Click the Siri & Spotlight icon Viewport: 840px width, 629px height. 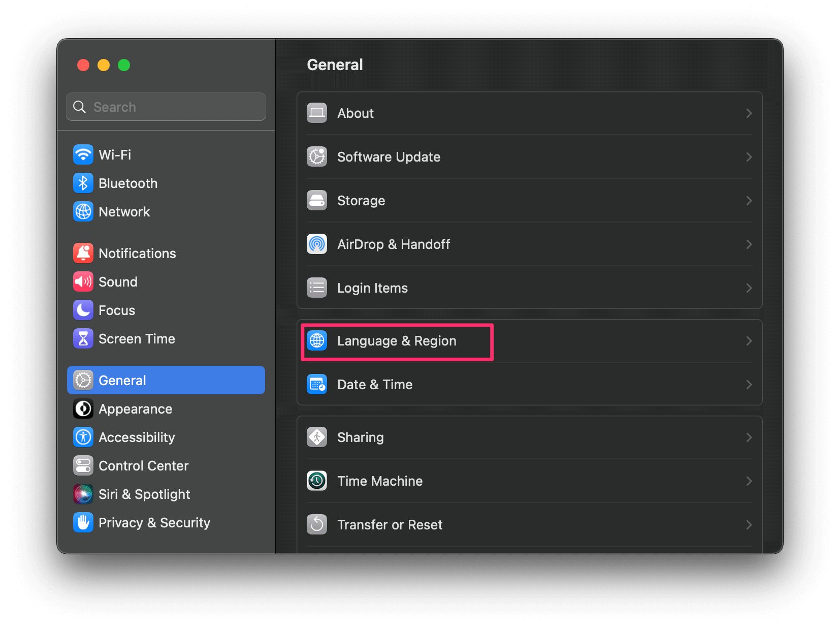pyautogui.click(x=83, y=494)
